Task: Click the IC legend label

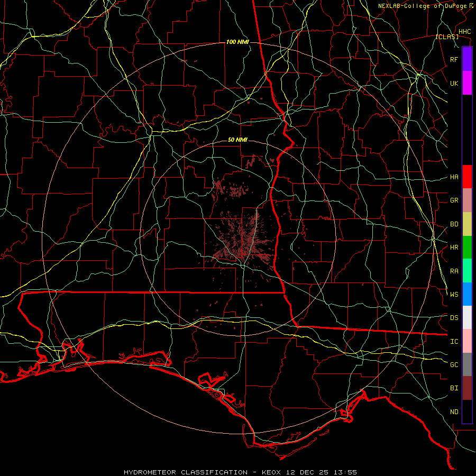Action: coord(454,342)
